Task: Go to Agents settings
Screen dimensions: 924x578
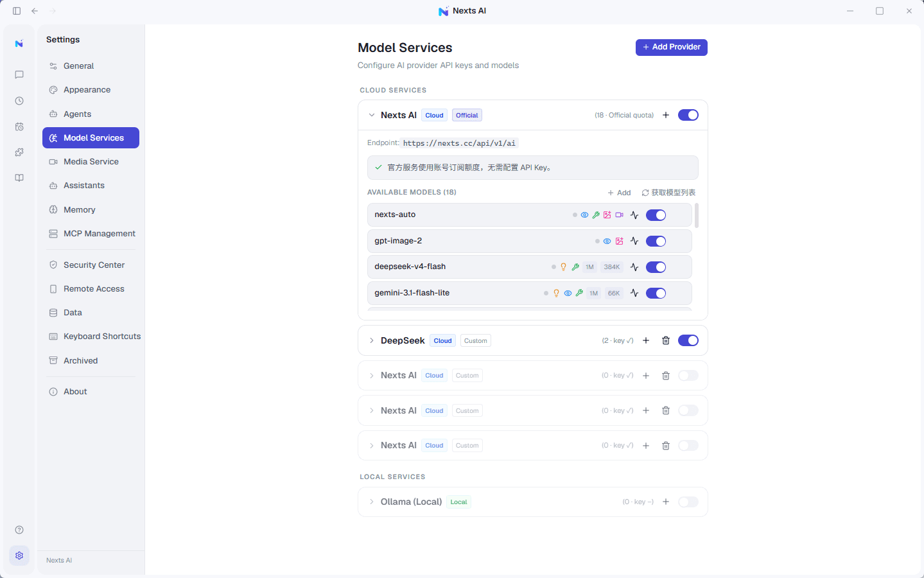Action: [x=91, y=114]
